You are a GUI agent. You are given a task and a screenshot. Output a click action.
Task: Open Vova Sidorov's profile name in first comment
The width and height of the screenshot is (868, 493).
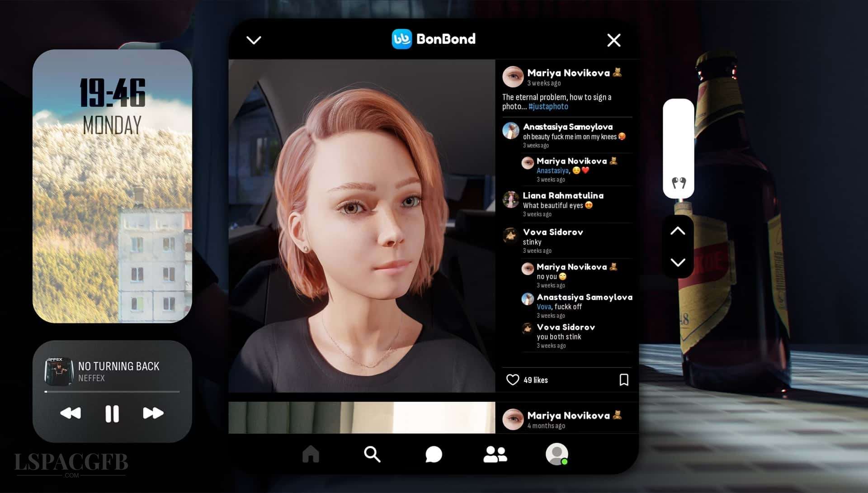coord(552,232)
